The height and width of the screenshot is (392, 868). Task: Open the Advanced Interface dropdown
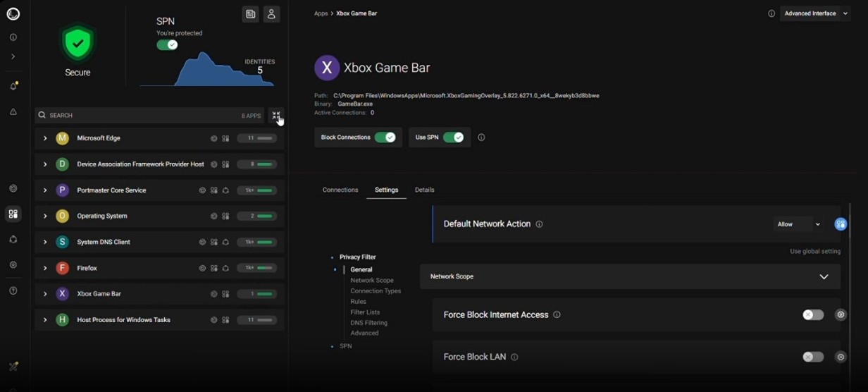click(815, 13)
